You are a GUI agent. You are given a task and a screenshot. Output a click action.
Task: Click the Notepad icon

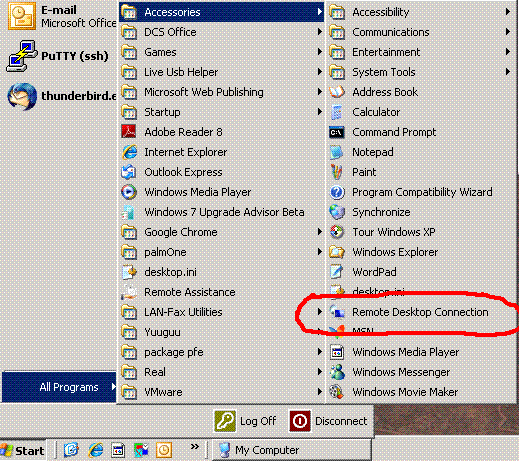(x=337, y=152)
